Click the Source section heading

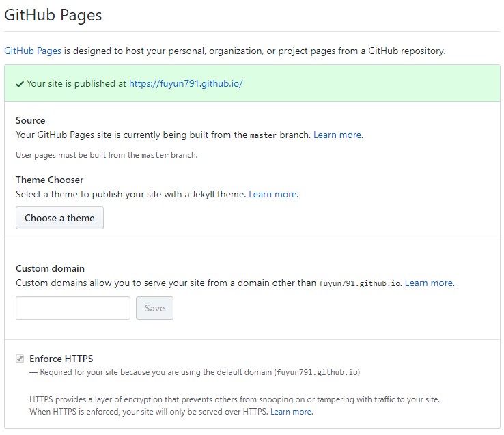[31, 120]
